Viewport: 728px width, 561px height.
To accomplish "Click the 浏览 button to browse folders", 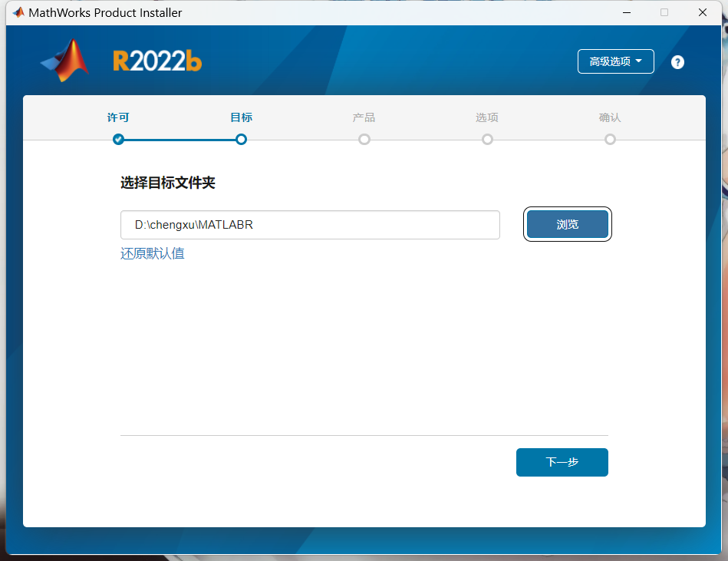I will (x=568, y=224).
